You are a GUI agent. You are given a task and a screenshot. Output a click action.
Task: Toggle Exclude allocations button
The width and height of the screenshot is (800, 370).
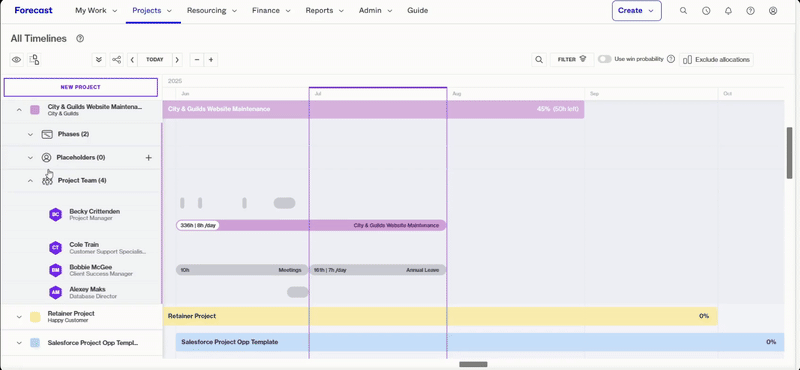coord(716,60)
